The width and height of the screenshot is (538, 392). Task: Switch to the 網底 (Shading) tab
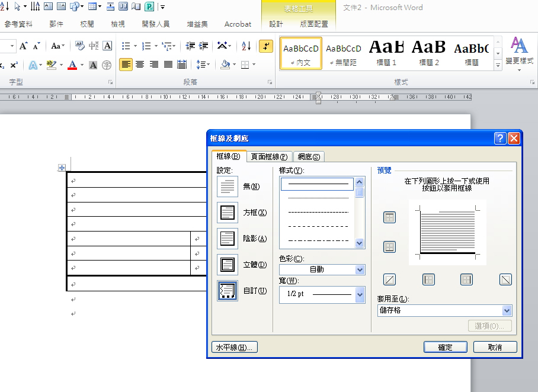point(309,157)
